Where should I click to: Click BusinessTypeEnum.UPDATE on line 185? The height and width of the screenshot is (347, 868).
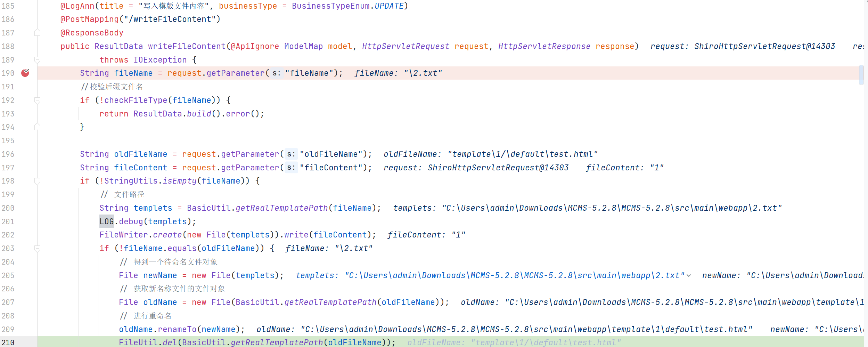[348, 6]
